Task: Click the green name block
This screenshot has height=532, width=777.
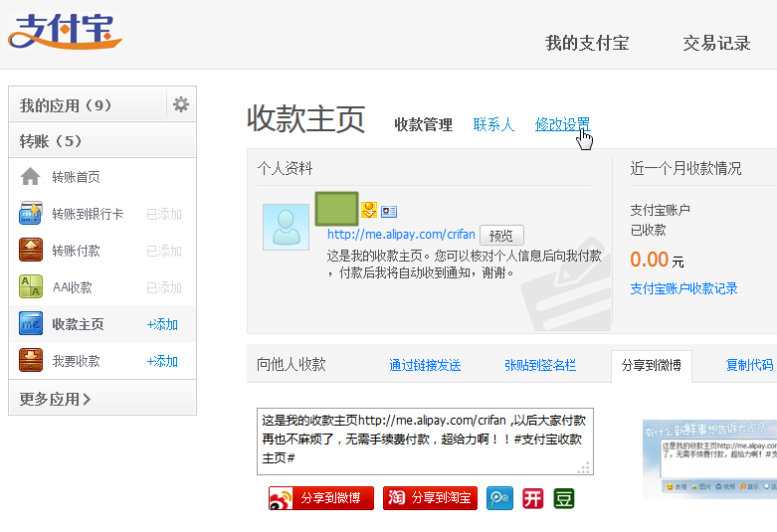Action: 336,209
